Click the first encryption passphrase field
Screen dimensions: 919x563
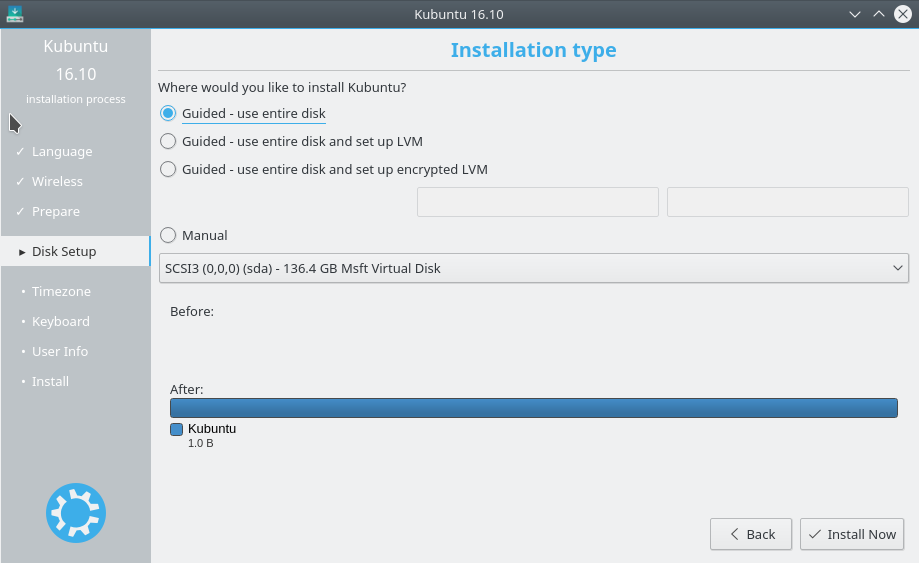tap(538, 202)
